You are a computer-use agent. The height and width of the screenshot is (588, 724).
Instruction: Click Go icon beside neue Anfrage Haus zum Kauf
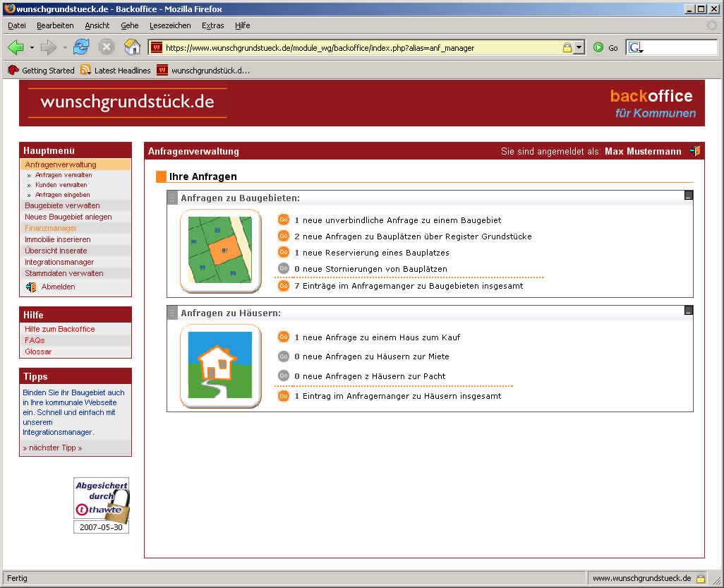pos(284,337)
